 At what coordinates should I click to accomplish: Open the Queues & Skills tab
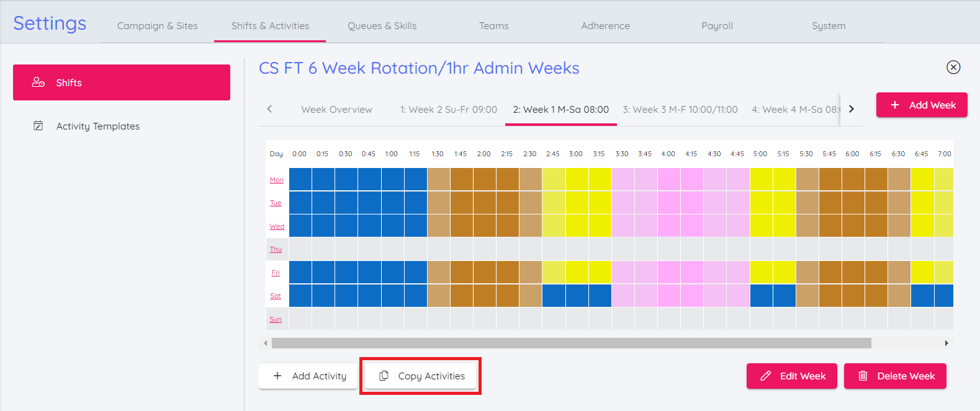pyautogui.click(x=382, y=26)
